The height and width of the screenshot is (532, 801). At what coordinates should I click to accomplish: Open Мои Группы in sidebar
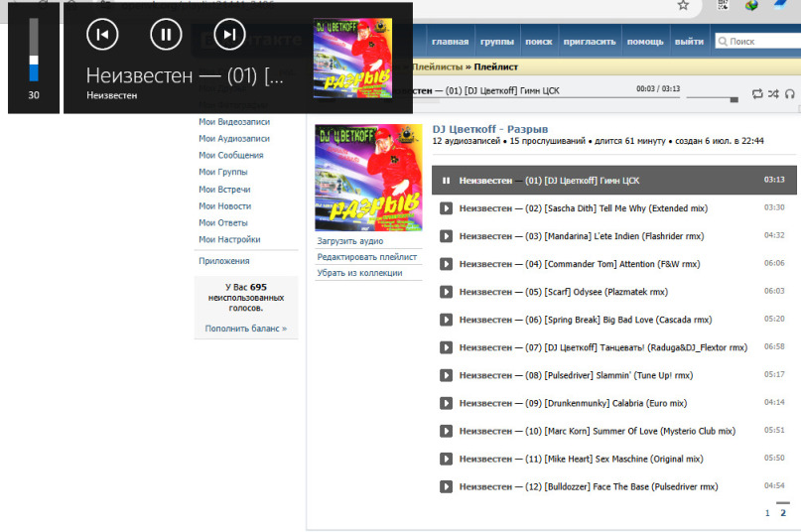pos(223,173)
